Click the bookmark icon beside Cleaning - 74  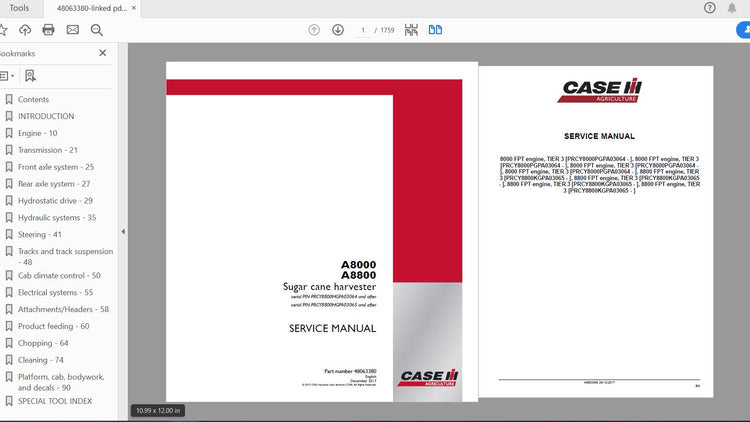[x=9, y=360]
